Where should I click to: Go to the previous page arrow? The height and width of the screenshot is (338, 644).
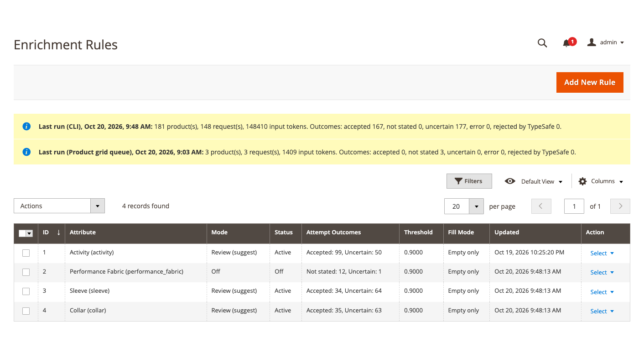[x=541, y=206]
